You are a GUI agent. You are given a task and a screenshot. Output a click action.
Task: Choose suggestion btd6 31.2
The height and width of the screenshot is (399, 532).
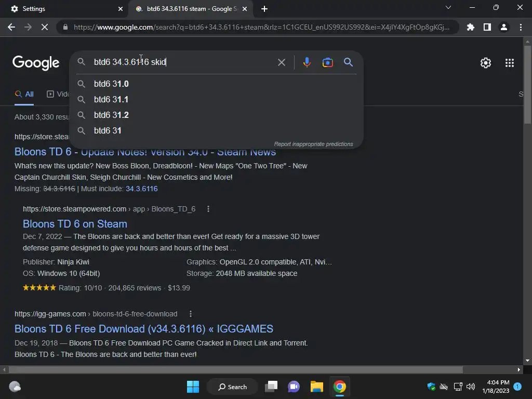(x=217, y=115)
